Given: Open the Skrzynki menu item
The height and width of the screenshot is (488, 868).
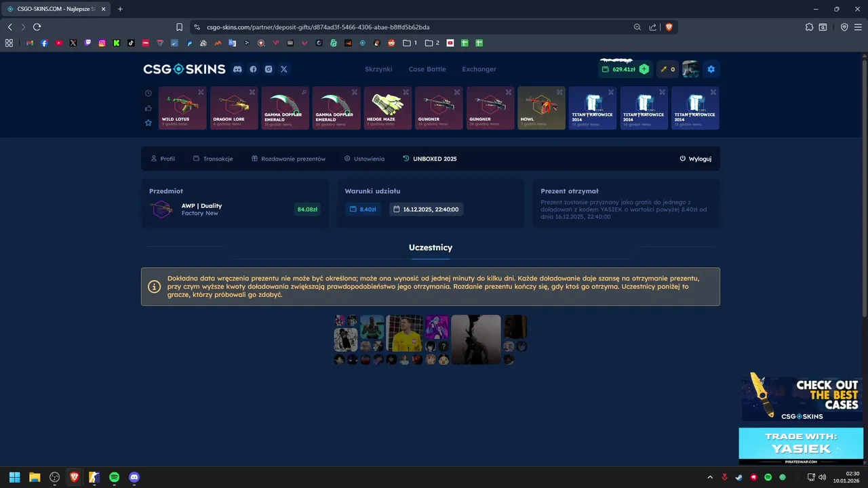Looking at the screenshot, I should pyautogui.click(x=378, y=69).
